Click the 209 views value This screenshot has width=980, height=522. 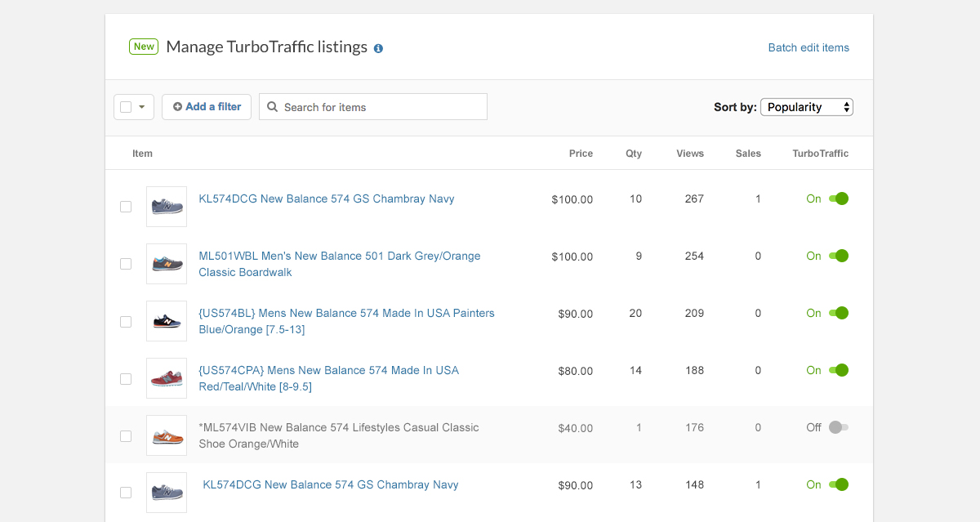click(694, 313)
